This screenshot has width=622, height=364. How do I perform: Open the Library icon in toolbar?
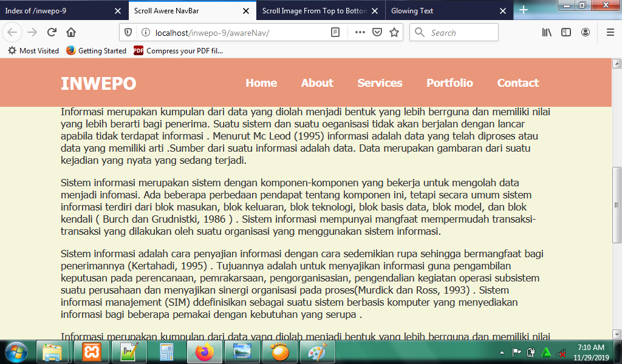547,32
